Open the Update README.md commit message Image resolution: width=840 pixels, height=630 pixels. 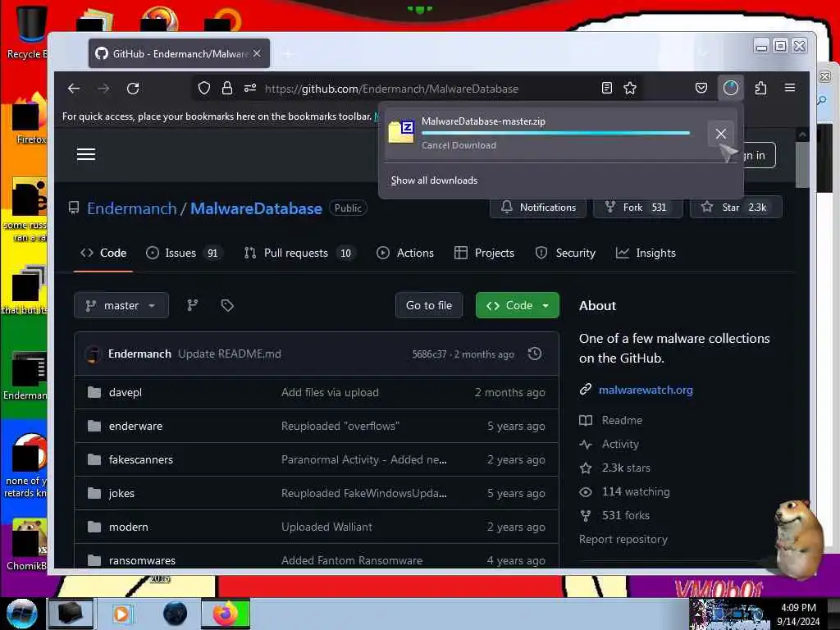coord(230,354)
